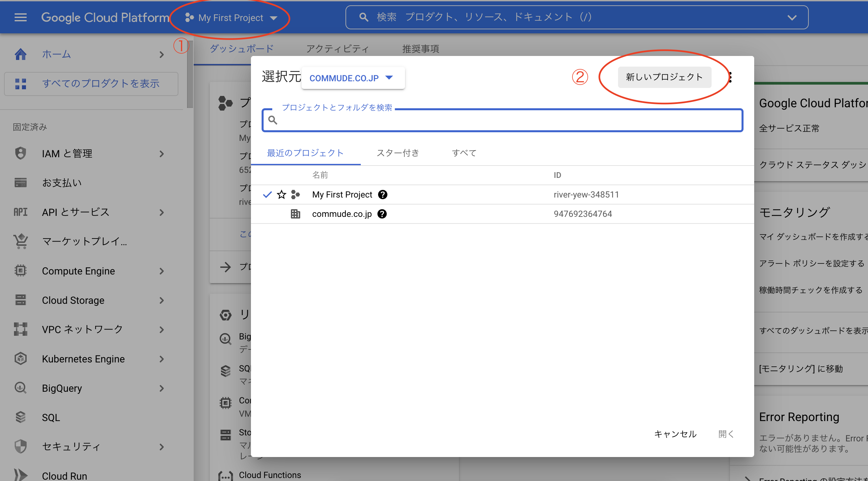Expand the Kubernetes Engine submenu chevron
The image size is (868, 481).
pos(162,359)
